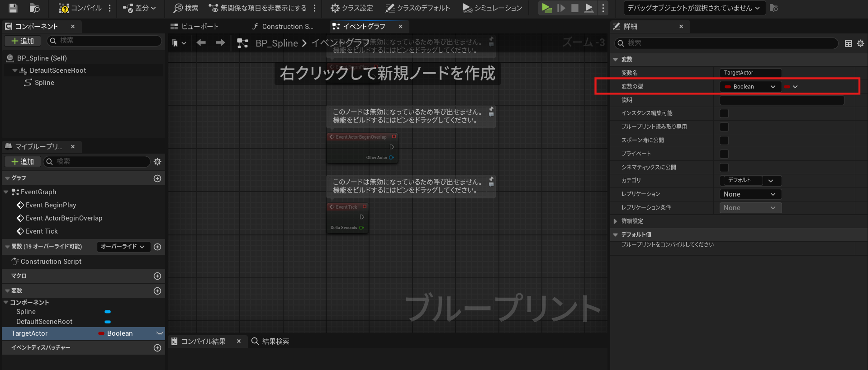Open the 結果検索 find results tab

(x=270, y=342)
